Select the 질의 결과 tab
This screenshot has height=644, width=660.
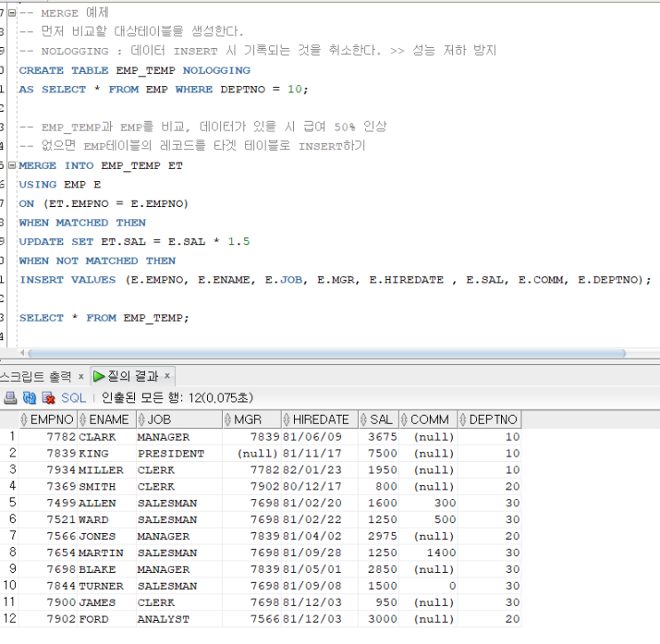132,376
